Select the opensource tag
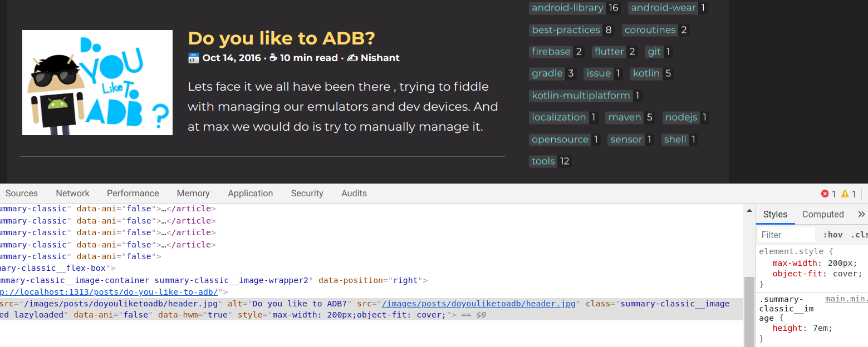Viewport: 868px width, 347px height. pos(560,140)
